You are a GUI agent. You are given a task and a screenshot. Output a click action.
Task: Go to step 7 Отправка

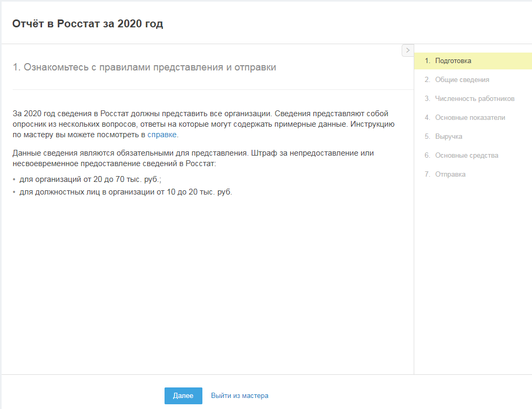point(450,175)
